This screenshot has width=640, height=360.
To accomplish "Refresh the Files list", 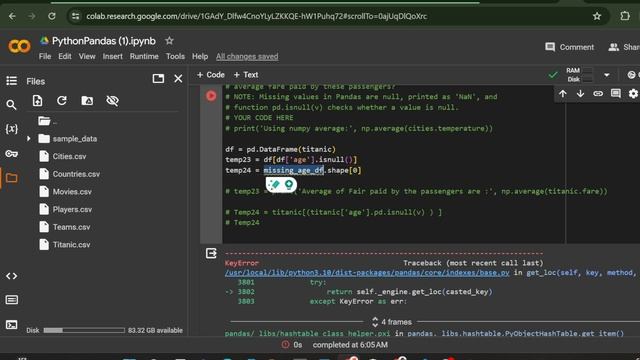I will [62, 100].
